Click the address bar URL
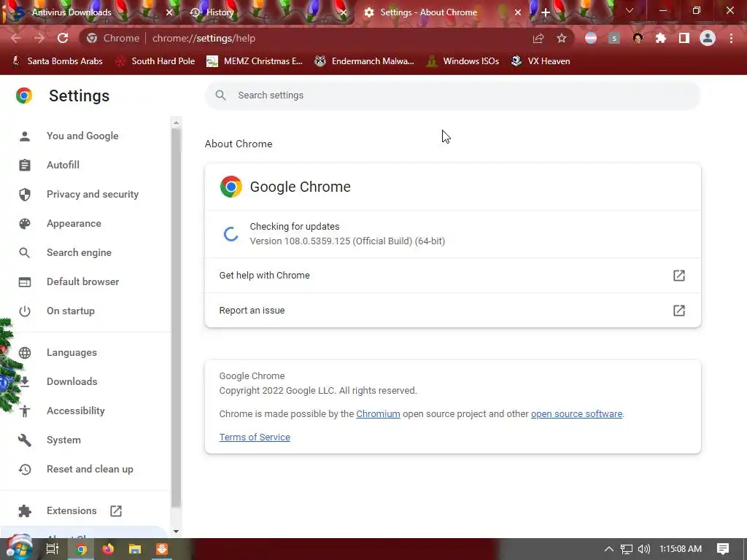This screenshot has height=560, width=747. pos(204,38)
